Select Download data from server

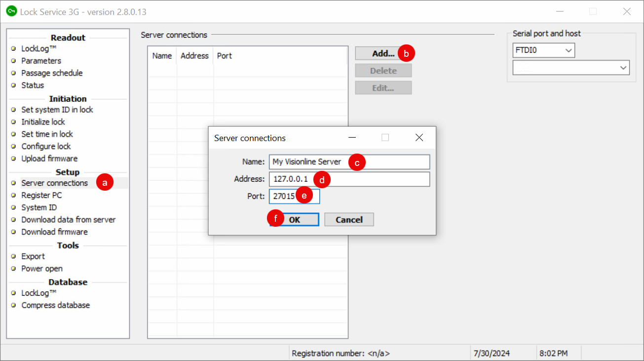[68, 219]
